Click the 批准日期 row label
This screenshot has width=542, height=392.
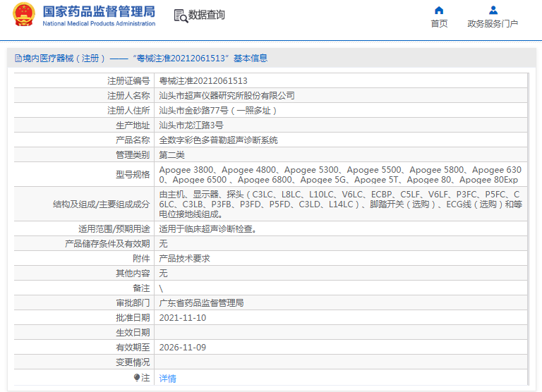[x=133, y=318]
